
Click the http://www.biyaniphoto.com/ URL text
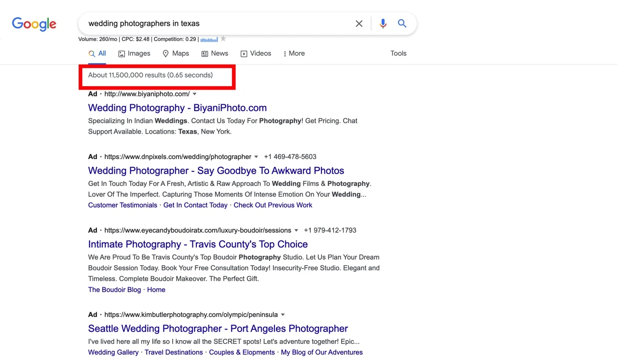tap(147, 94)
